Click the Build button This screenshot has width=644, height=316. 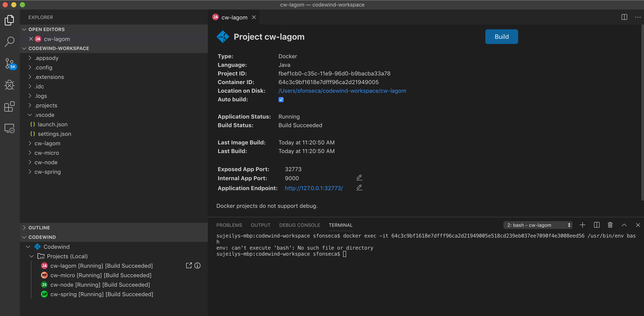coord(502,36)
